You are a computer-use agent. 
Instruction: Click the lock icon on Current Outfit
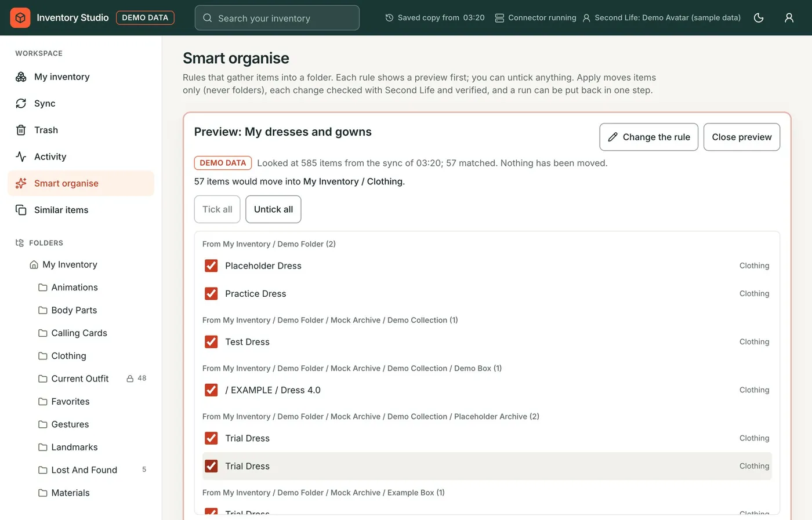click(x=130, y=379)
